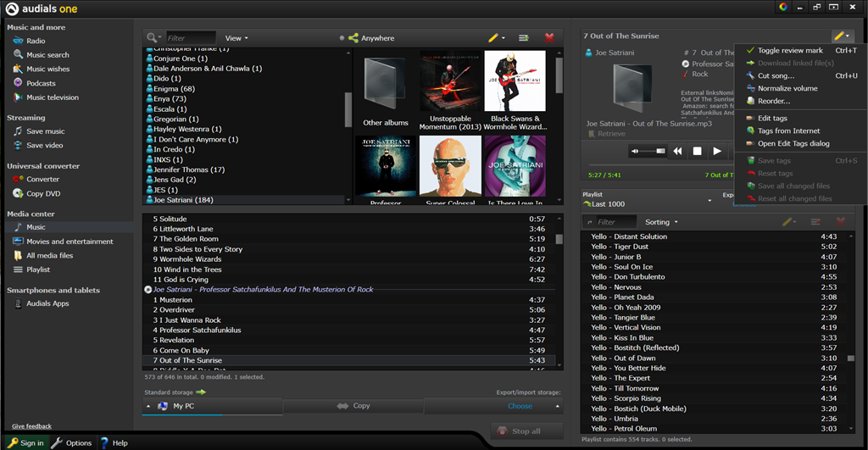
Task: Select track 4 Professor Satchafunkilus
Action: (348, 330)
